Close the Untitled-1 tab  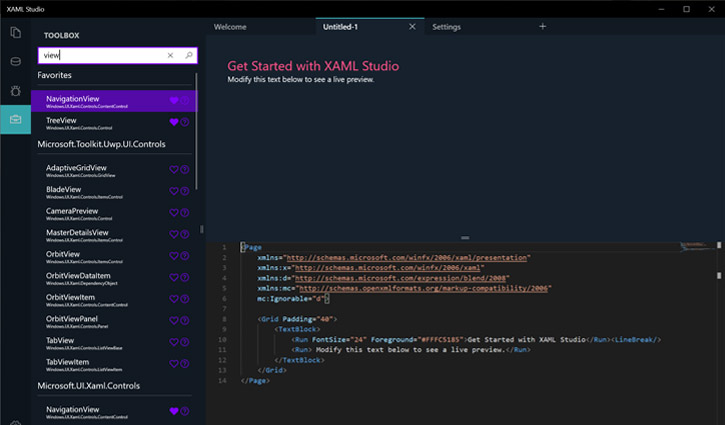coord(412,27)
